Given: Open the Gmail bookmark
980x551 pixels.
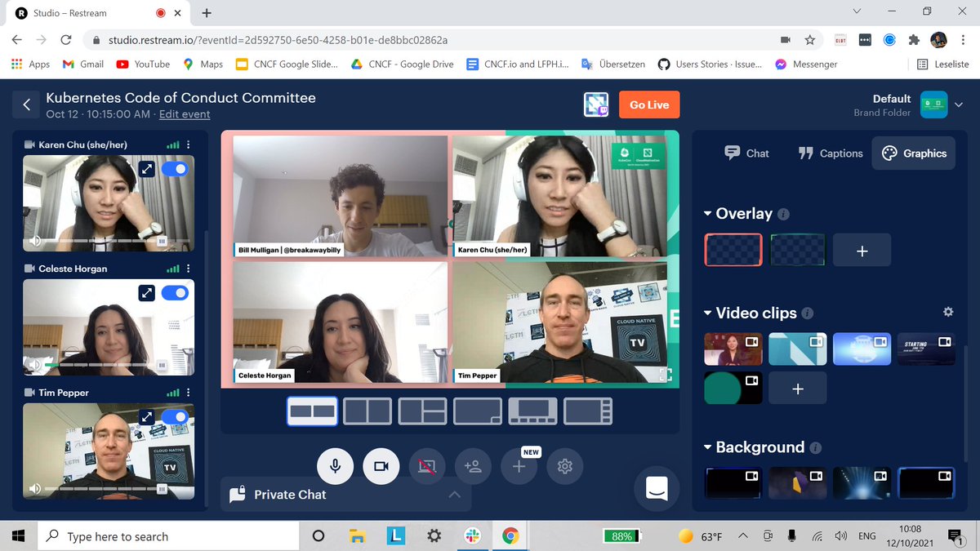Looking at the screenshot, I should click(83, 64).
